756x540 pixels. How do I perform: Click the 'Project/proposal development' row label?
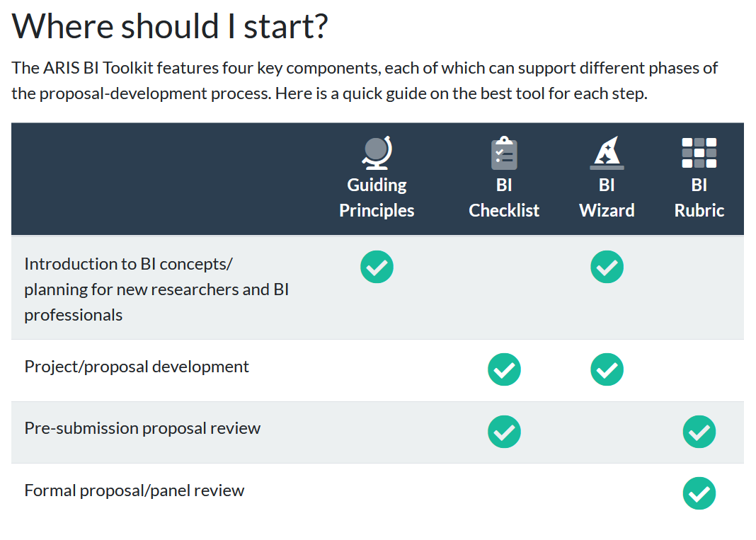137,367
